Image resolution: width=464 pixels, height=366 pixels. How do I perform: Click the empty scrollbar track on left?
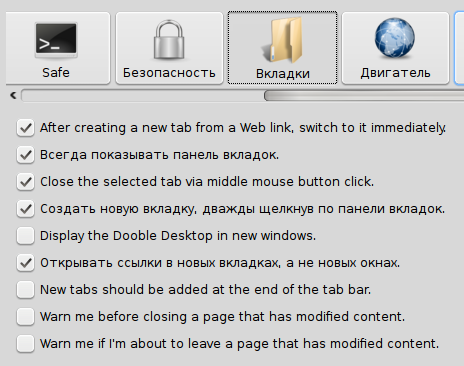(143, 96)
